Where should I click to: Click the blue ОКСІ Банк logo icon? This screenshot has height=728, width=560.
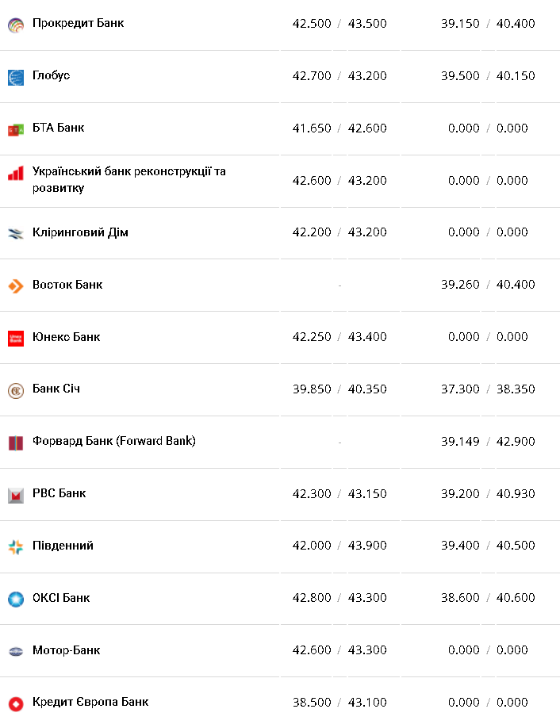tap(16, 599)
